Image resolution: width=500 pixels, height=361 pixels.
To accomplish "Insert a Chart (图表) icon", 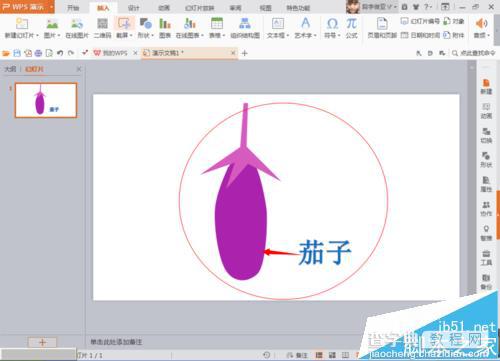I will click(x=165, y=24).
